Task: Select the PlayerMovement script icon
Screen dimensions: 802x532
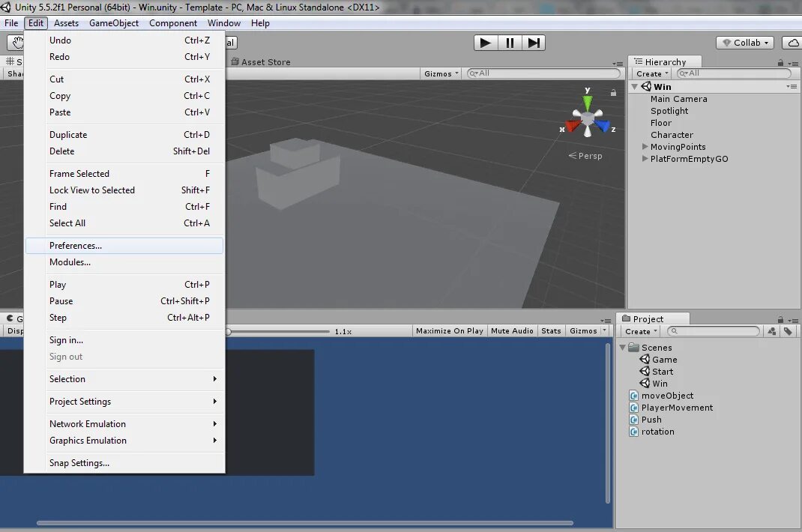Action: click(x=633, y=408)
